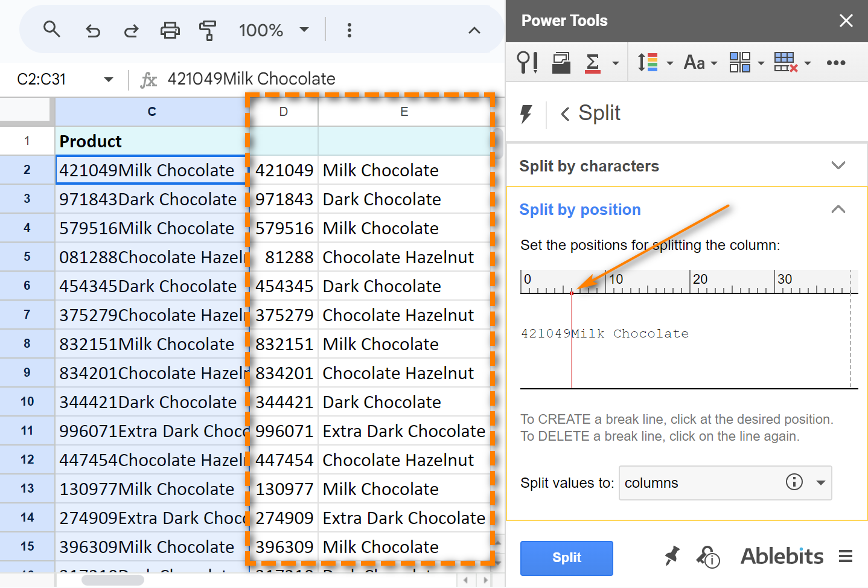Select the Paint format tool
Image resolution: width=868 pixels, height=588 pixels.
tap(208, 30)
